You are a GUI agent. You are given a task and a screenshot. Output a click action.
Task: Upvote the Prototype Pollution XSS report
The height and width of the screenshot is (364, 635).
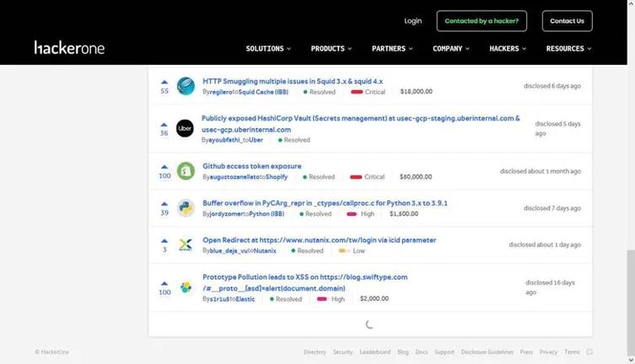[164, 283]
